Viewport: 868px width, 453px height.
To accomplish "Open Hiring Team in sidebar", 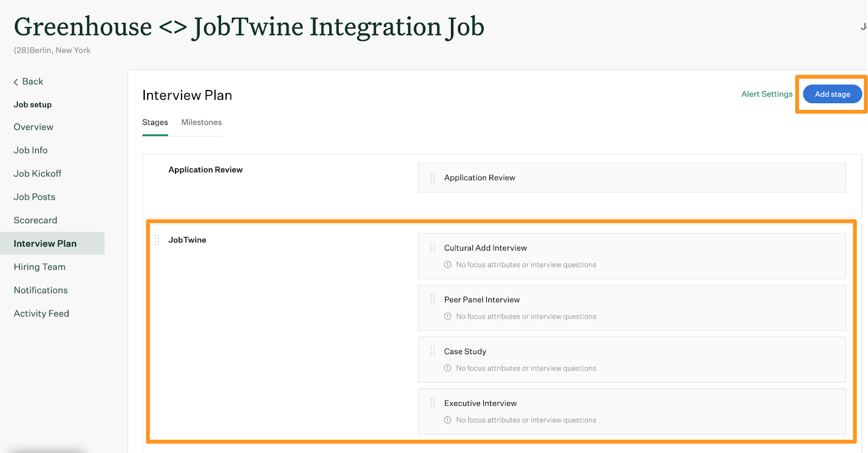I will (40, 267).
